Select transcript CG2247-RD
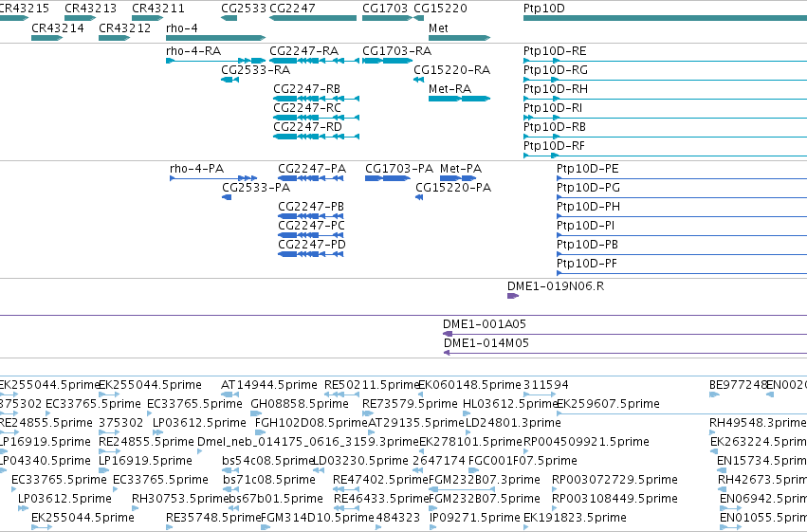 316,137
